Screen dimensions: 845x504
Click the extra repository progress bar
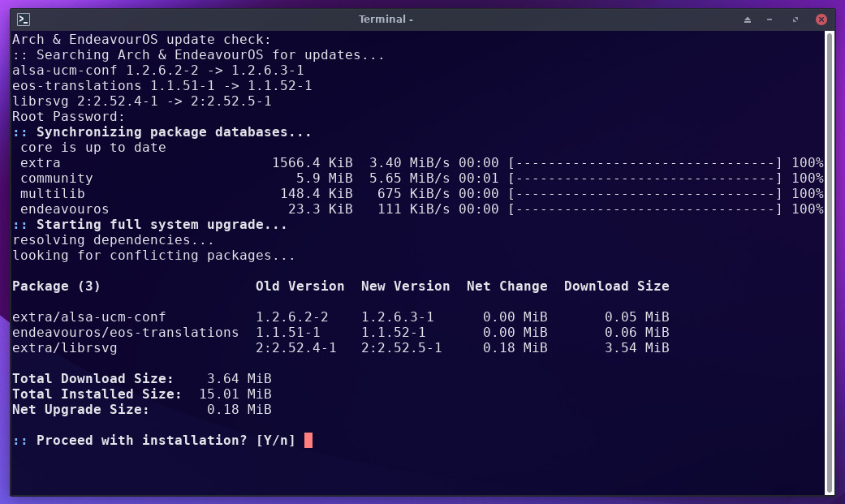[645, 163]
